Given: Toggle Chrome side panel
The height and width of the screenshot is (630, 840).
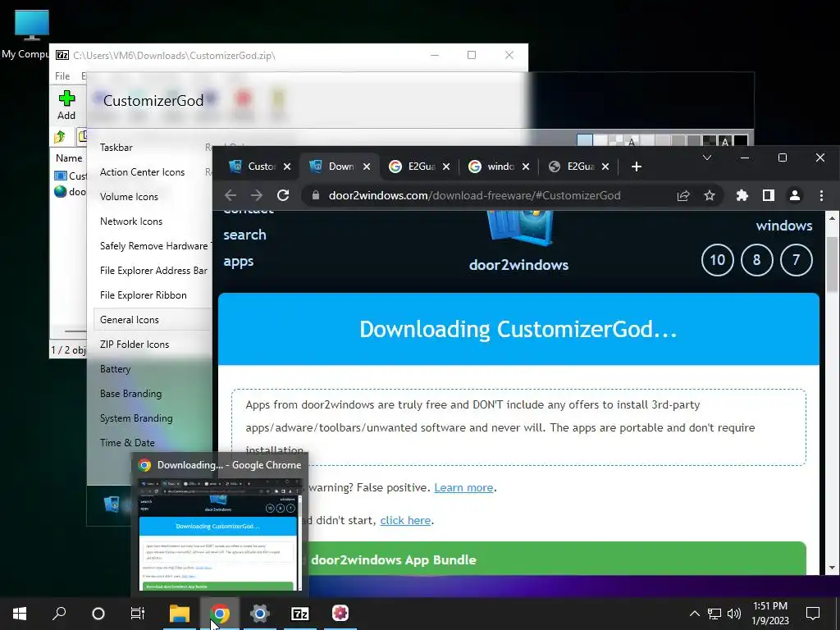Looking at the screenshot, I should pos(768,195).
